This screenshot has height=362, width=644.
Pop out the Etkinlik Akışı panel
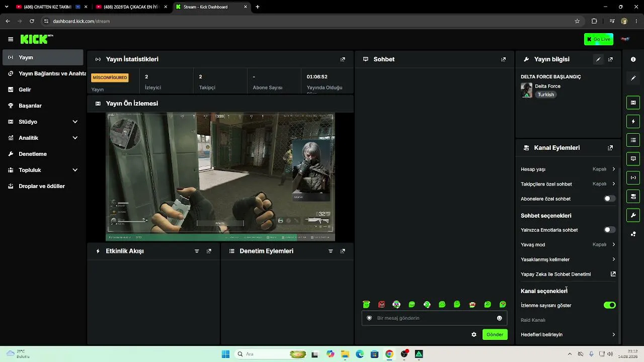[209, 251]
